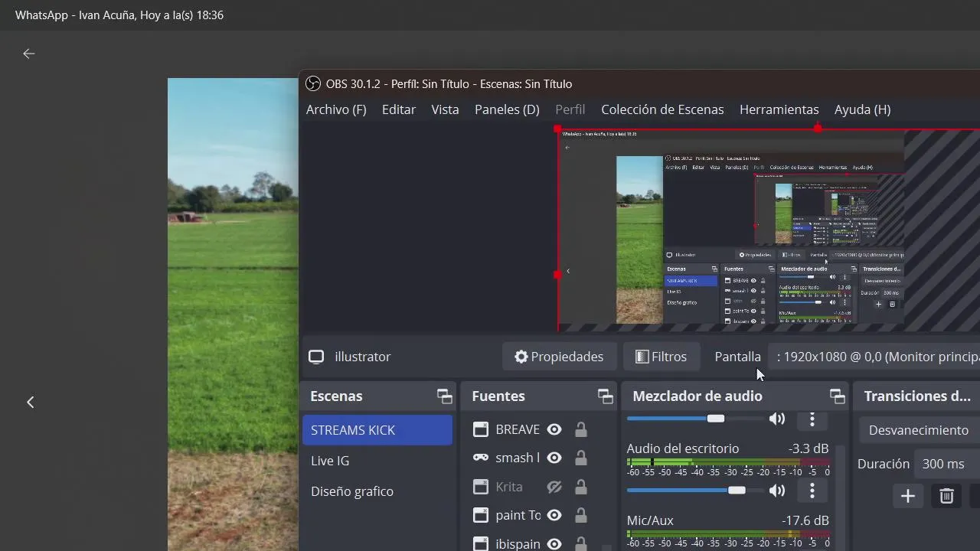This screenshot has width=980, height=551.
Task: Click the Filtros button
Action: click(661, 357)
